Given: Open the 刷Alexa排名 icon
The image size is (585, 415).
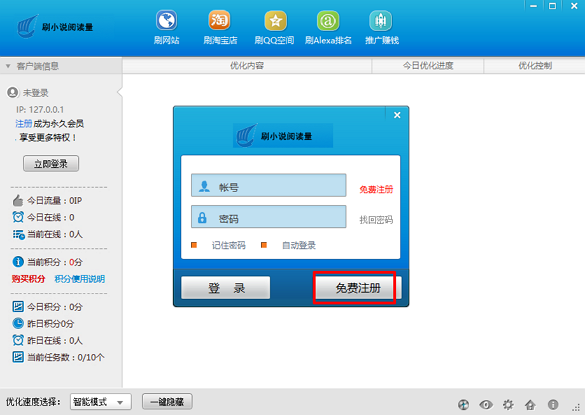Looking at the screenshot, I should [x=328, y=21].
